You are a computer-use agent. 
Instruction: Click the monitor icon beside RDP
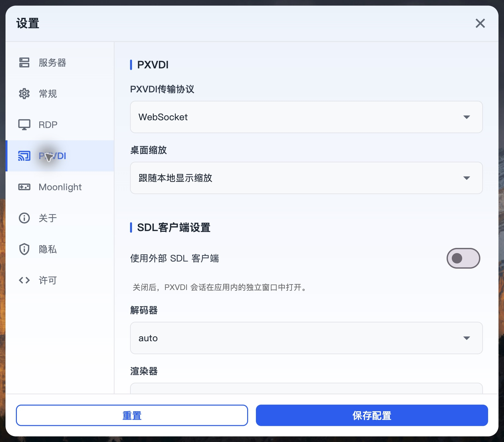(24, 125)
